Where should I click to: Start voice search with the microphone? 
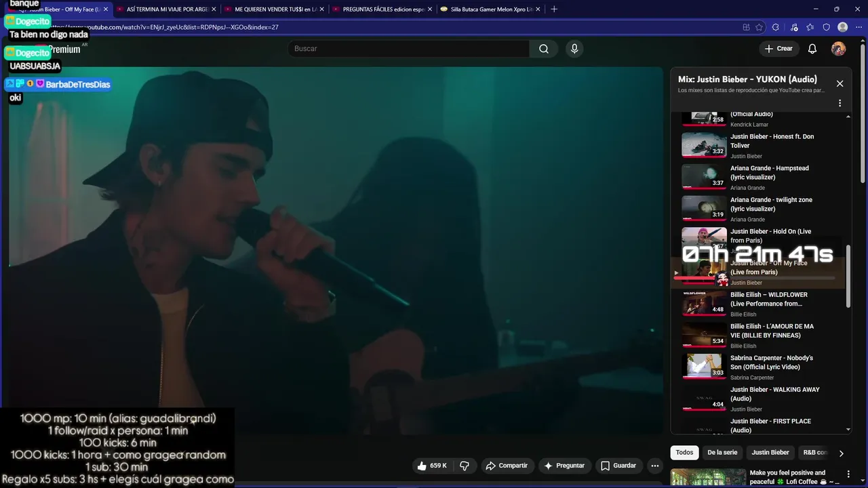pos(574,49)
